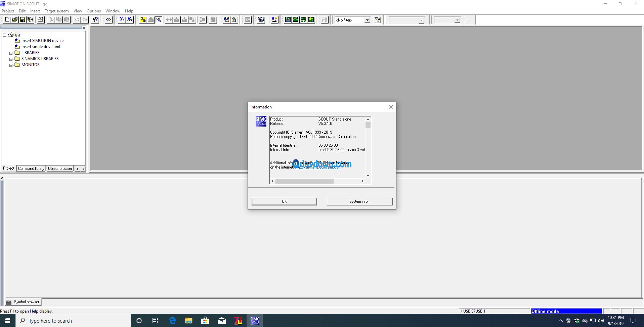Close the Information dialog
Screen dimensions: 644x327
pos(391,107)
